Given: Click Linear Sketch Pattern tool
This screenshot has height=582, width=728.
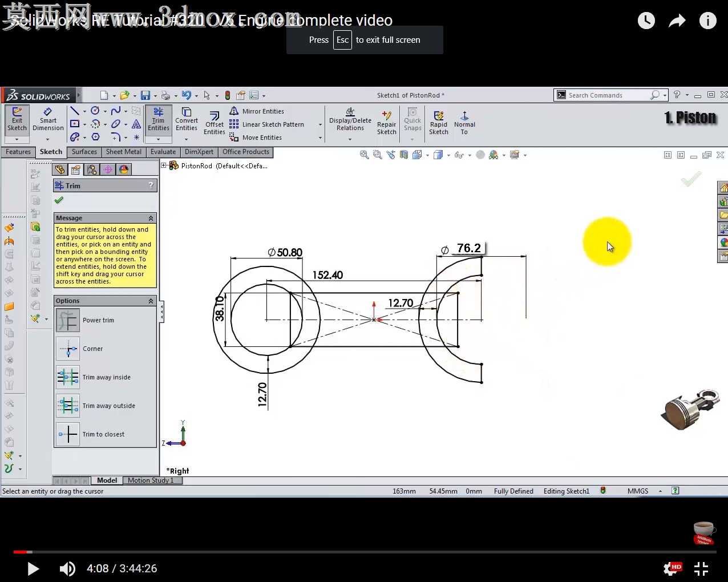Looking at the screenshot, I should 267,124.
